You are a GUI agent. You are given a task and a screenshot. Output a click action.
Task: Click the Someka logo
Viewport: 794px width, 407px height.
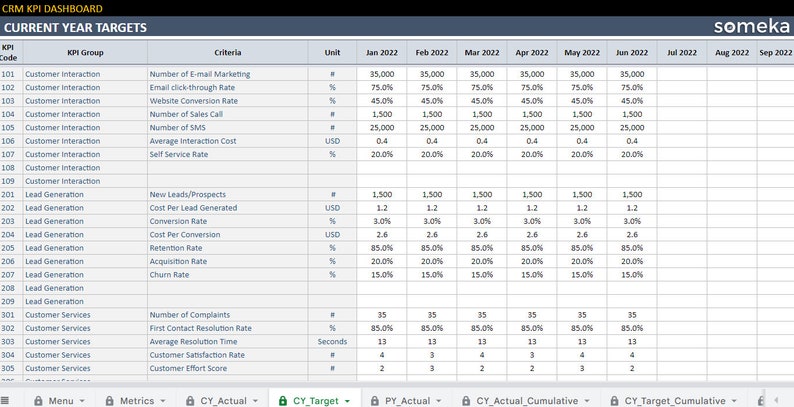[x=751, y=26]
